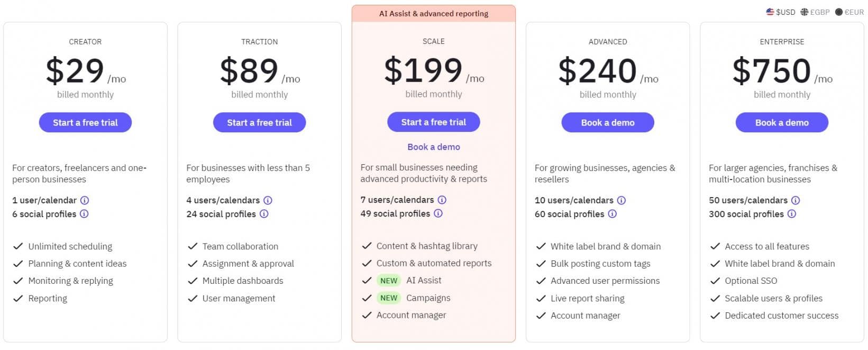Image resolution: width=868 pixels, height=350 pixels.
Task: Switch currency to €EUR
Action: (x=849, y=12)
